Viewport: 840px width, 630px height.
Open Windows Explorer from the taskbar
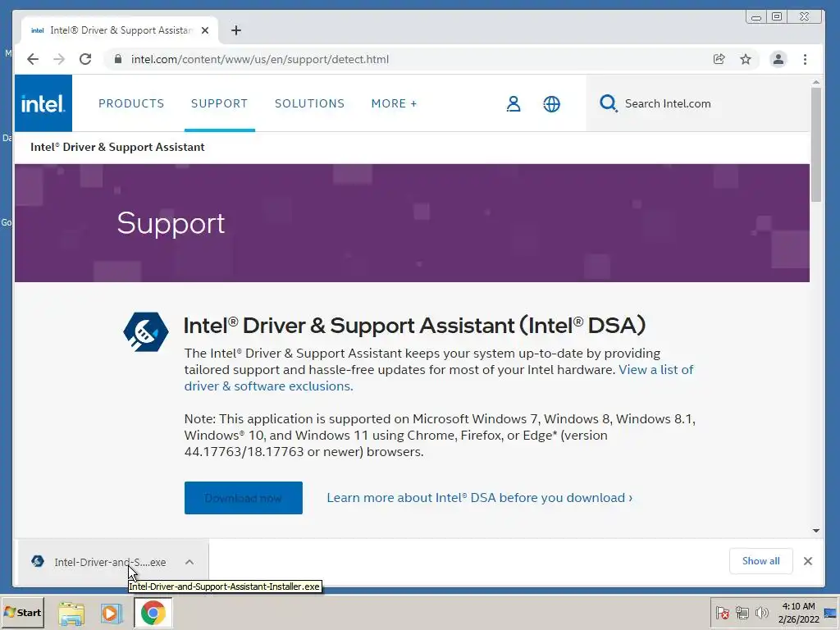(71, 613)
